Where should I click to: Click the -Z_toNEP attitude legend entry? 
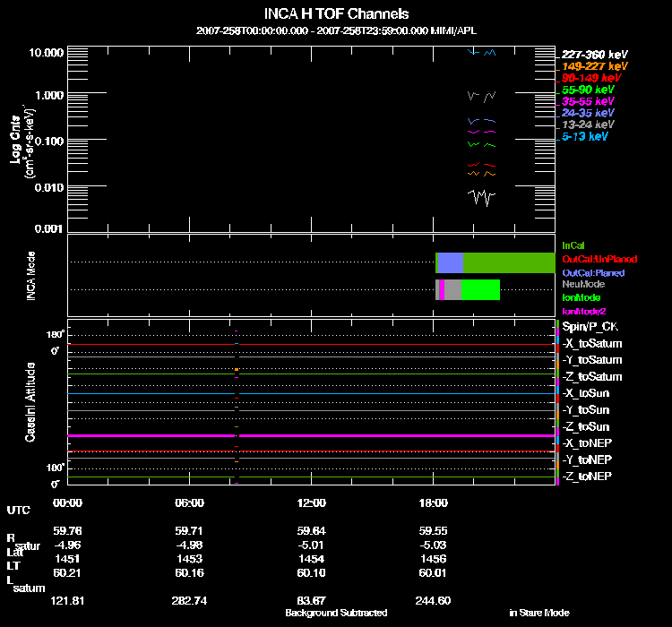[x=587, y=476]
